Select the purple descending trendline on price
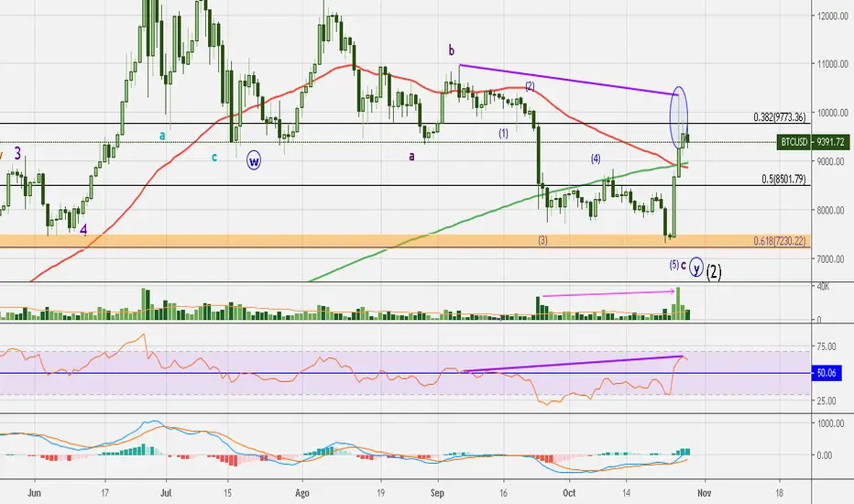 click(x=569, y=80)
